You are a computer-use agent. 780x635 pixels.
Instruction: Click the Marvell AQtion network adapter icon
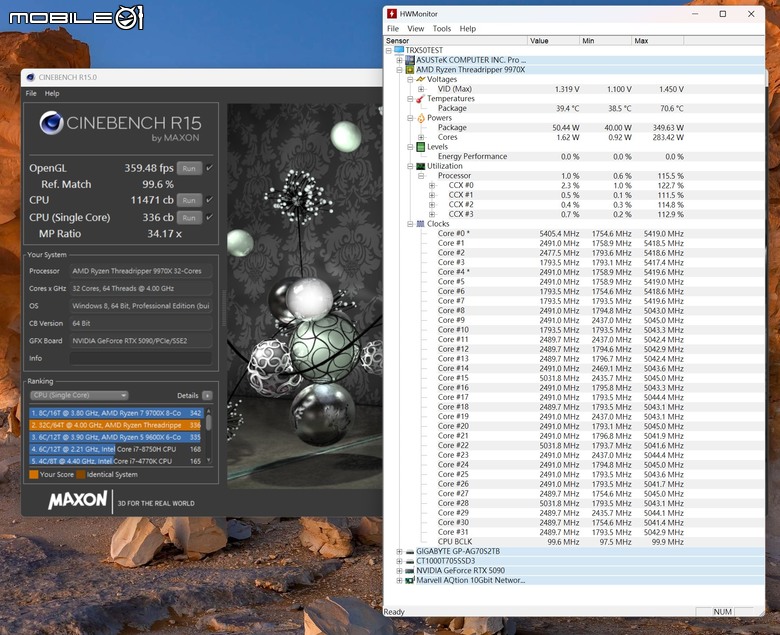click(x=410, y=580)
